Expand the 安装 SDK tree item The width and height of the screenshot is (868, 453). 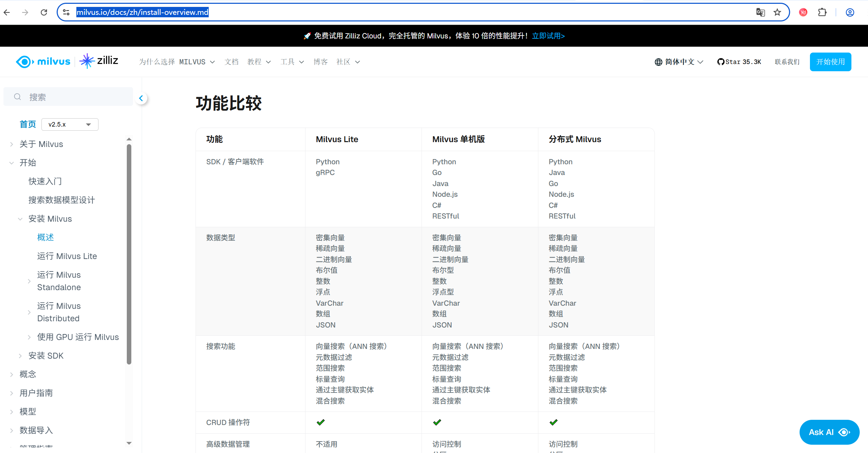[x=20, y=355]
